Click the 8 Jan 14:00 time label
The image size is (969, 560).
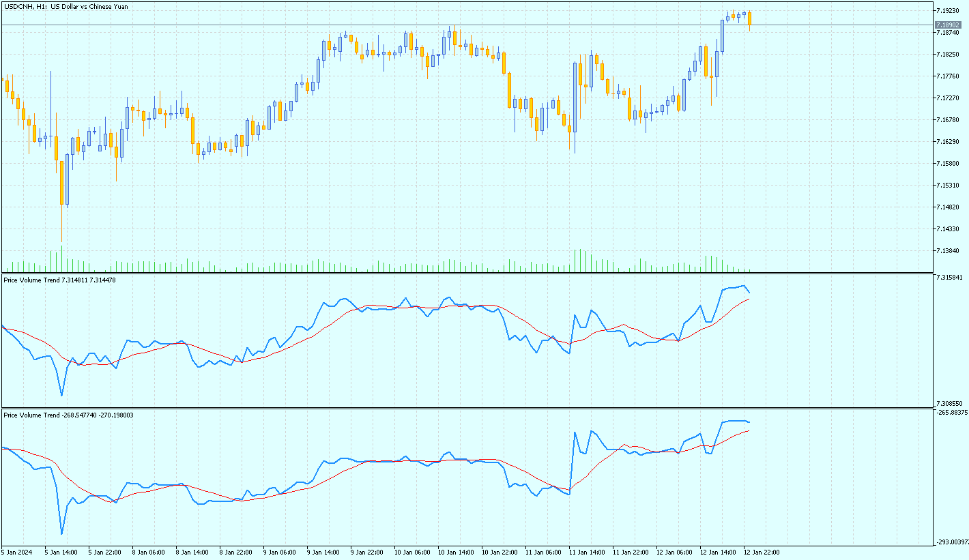tap(192, 552)
